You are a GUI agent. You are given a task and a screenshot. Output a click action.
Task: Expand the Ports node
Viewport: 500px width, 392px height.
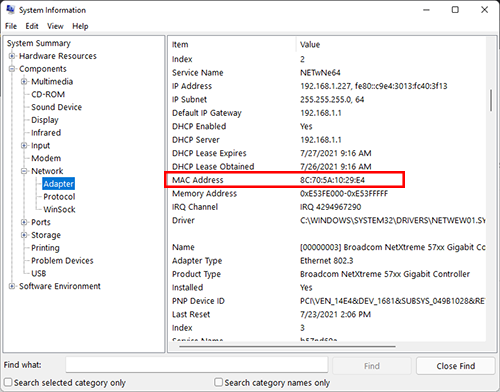pos(24,222)
